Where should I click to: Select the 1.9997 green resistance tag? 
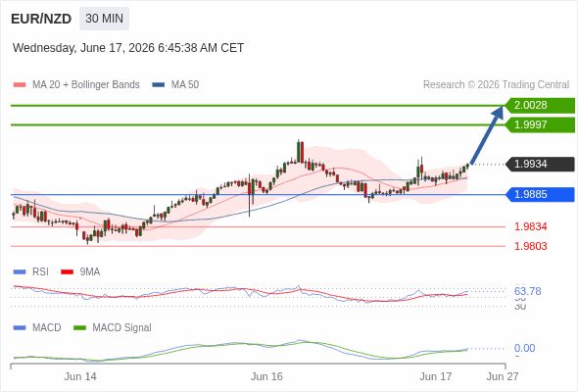pos(540,124)
